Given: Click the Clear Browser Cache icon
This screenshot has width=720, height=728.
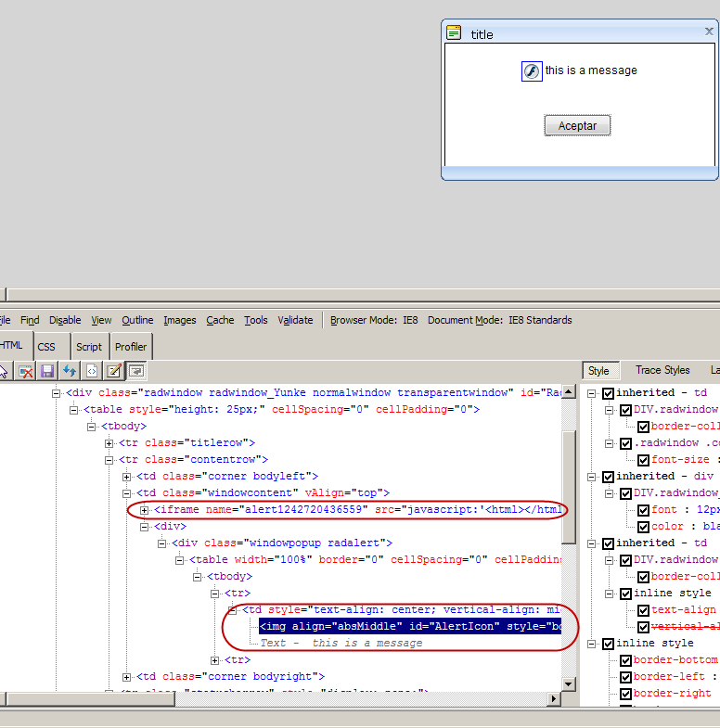Looking at the screenshot, I should 25,371.
